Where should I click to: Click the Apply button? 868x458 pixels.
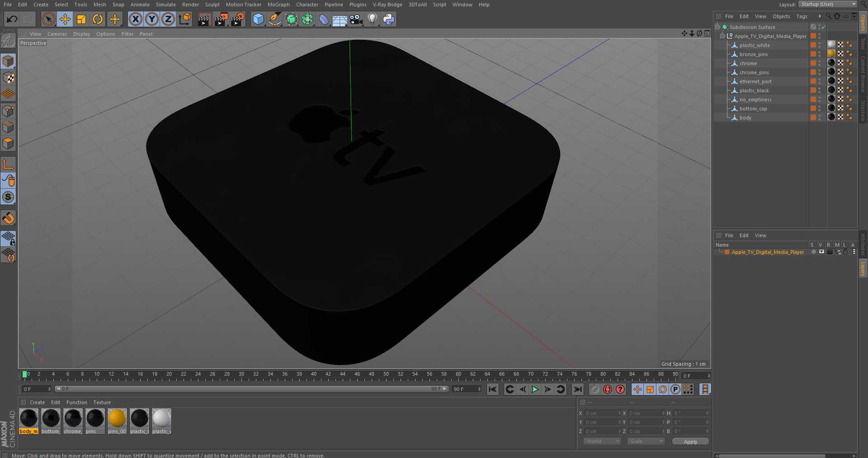[690, 442]
